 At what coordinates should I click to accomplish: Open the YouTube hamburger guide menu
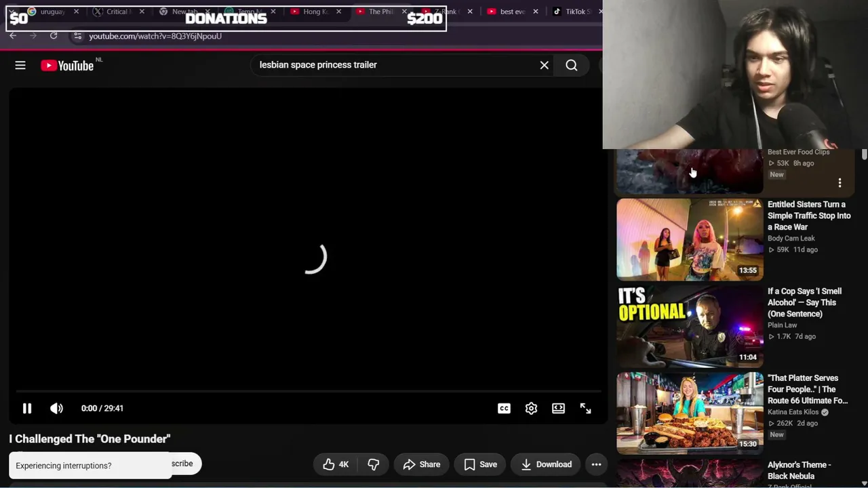pyautogui.click(x=20, y=65)
